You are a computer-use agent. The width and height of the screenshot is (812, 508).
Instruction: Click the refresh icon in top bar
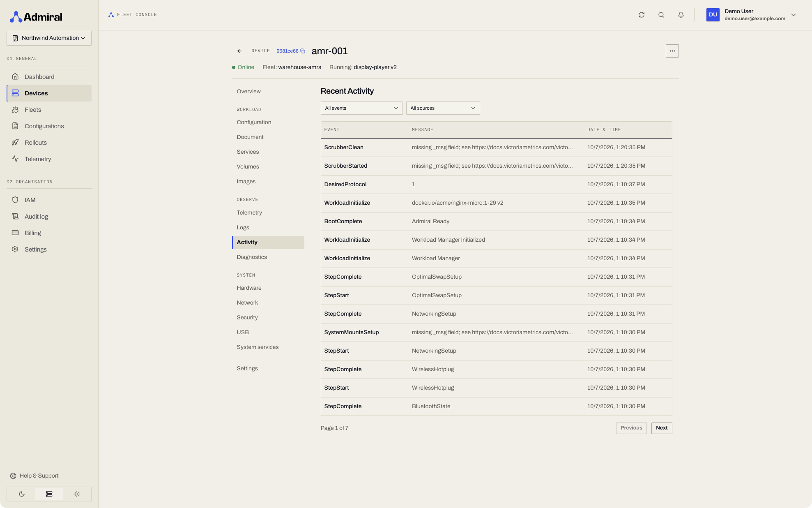point(641,15)
